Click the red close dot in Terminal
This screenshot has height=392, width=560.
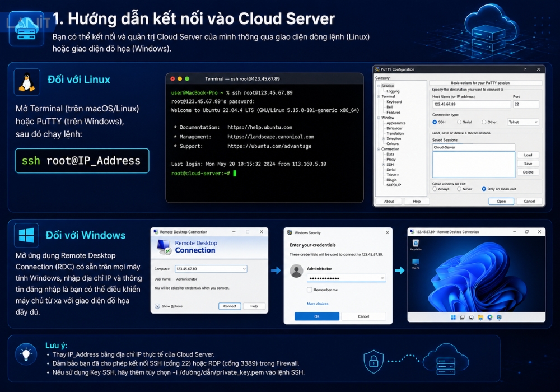pos(173,79)
